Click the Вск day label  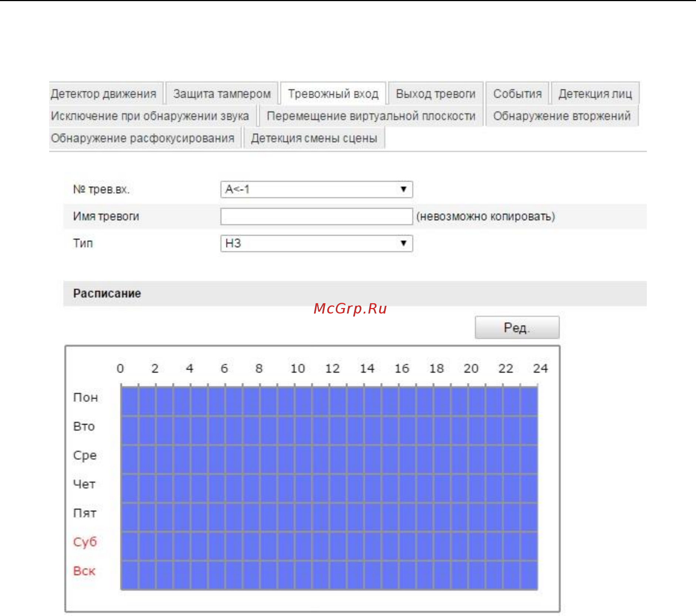click(84, 571)
